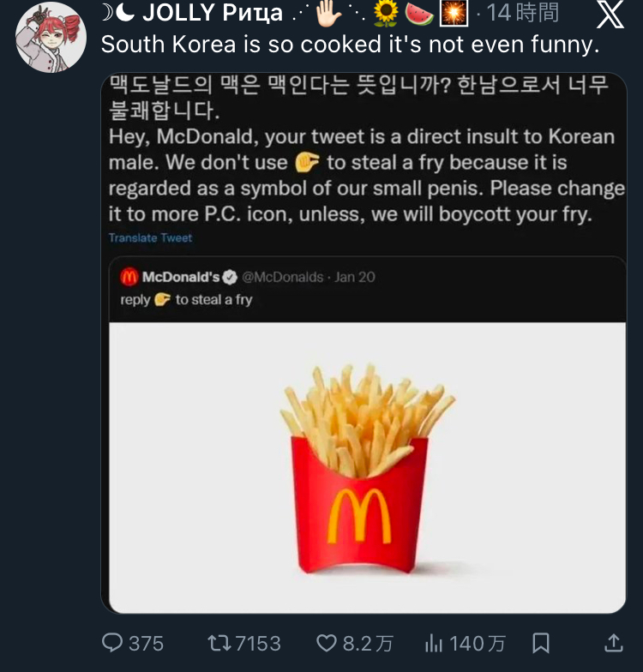
Task: Click the X logo icon
Action: pos(610,15)
